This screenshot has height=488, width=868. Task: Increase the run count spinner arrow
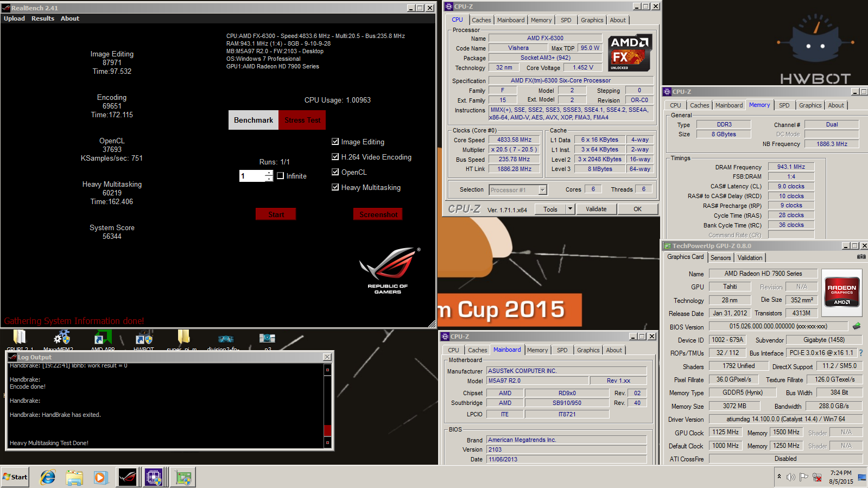pos(269,173)
